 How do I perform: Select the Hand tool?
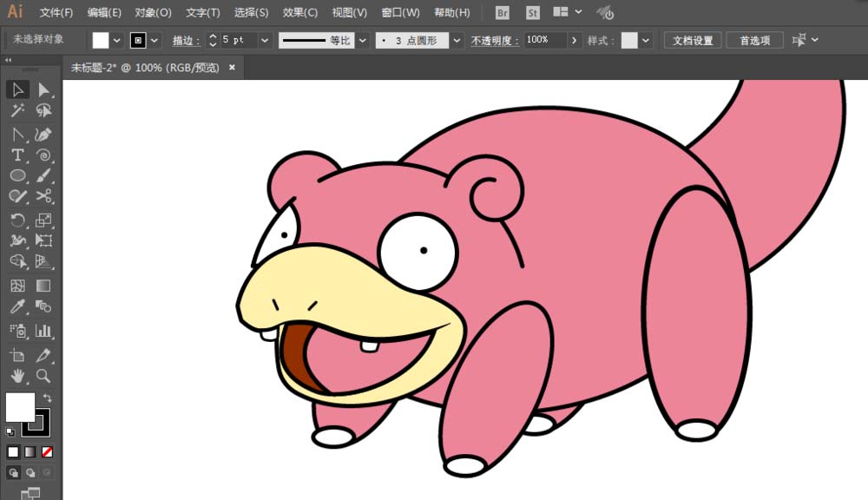pos(17,376)
